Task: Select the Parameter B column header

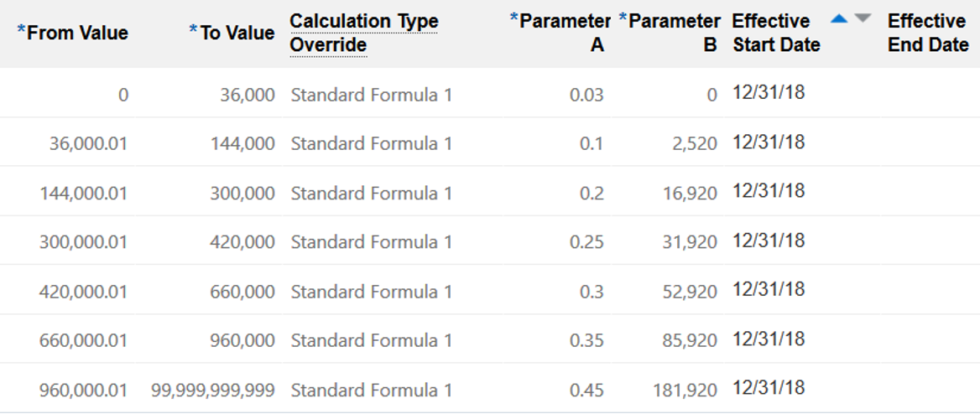Action: [670, 33]
